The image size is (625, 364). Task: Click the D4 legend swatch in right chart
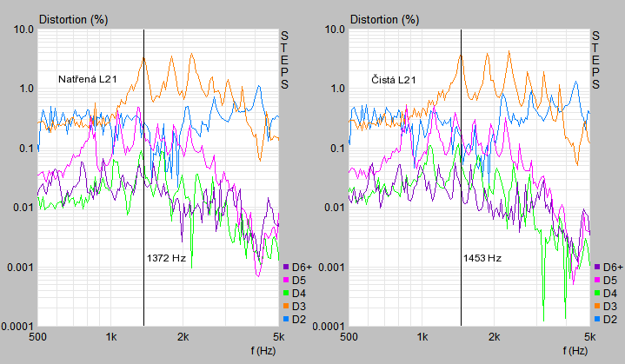[597, 293]
